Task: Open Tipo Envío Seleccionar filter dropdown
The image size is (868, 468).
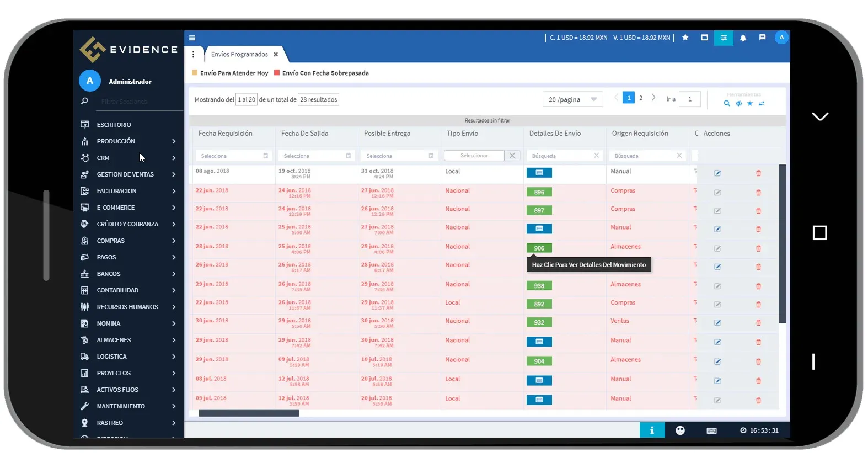Action: click(474, 156)
